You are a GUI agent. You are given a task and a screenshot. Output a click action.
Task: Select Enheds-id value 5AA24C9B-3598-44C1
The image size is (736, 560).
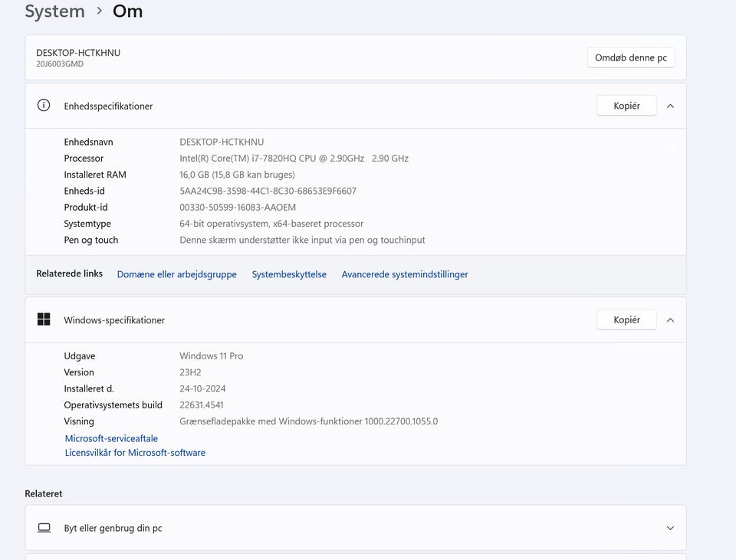pyautogui.click(x=268, y=191)
